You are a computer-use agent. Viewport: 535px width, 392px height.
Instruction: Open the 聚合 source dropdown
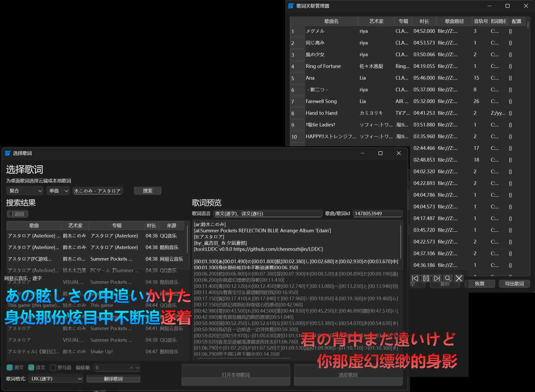pos(25,190)
